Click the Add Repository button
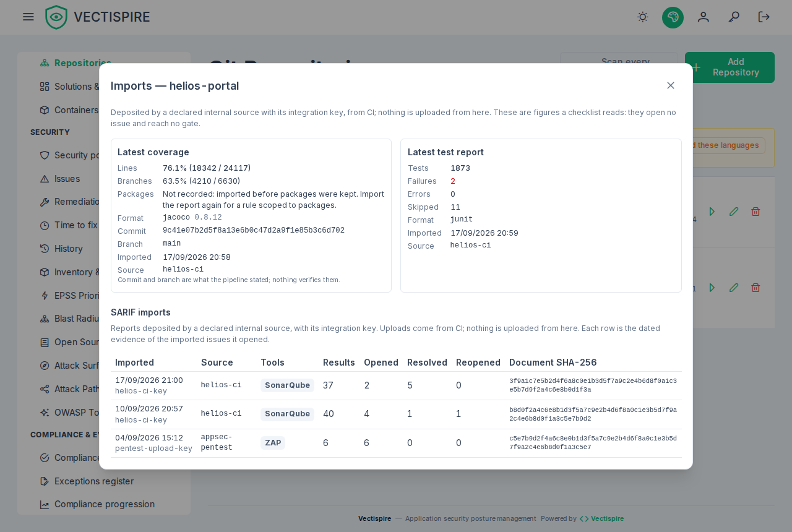This screenshot has height=532, width=792. (x=730, y=67)
